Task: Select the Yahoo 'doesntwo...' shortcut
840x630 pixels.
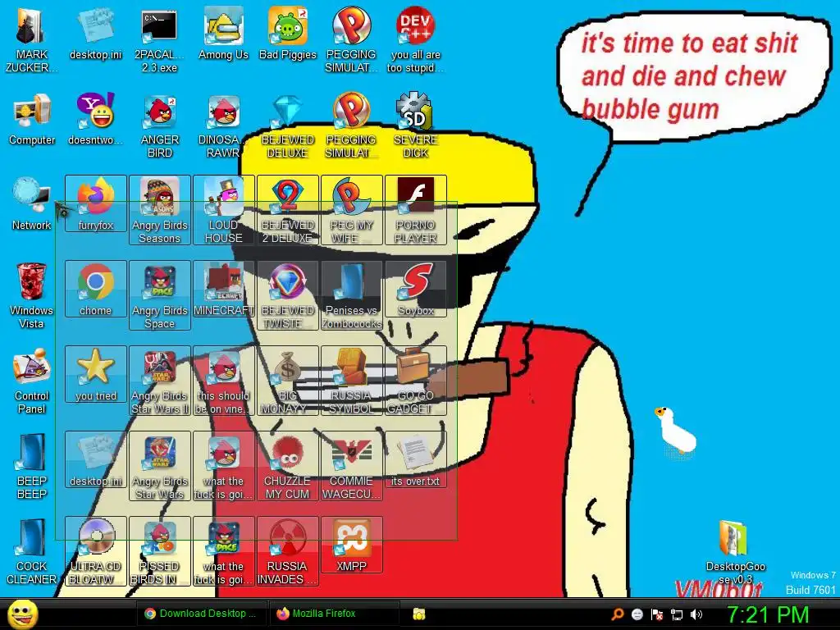Action: pyautogui.click(x=95, y=120)
